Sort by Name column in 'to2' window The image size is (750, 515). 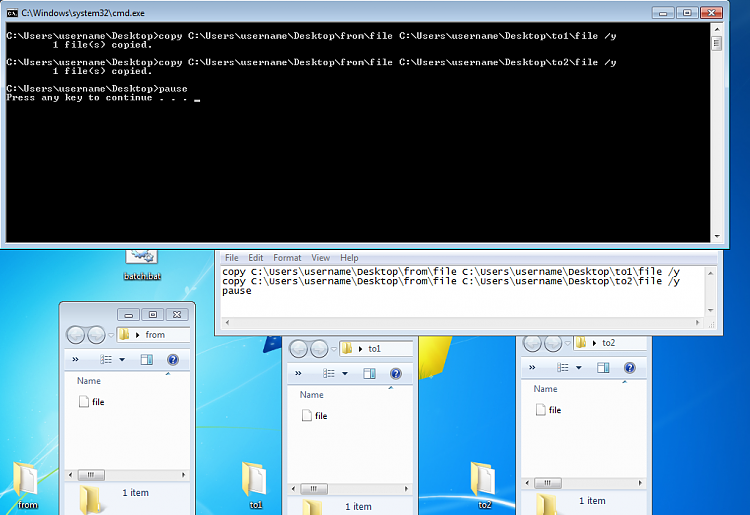[x=545, y=389]
